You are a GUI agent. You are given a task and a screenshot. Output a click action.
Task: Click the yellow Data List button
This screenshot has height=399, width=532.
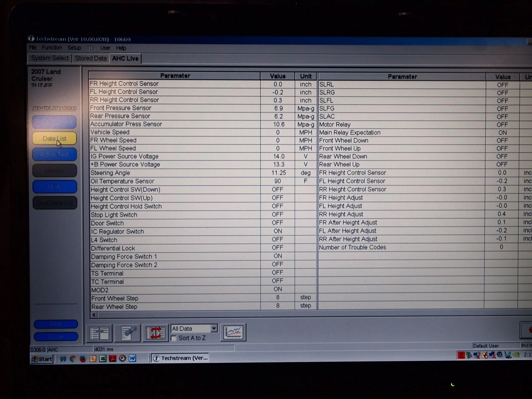click(x=54, y=138)
